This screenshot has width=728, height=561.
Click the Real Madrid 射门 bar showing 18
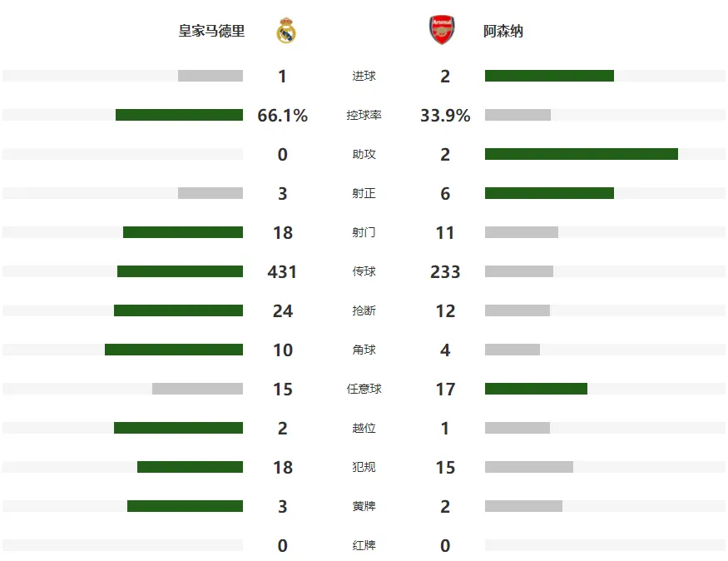[x=183, y=232]
